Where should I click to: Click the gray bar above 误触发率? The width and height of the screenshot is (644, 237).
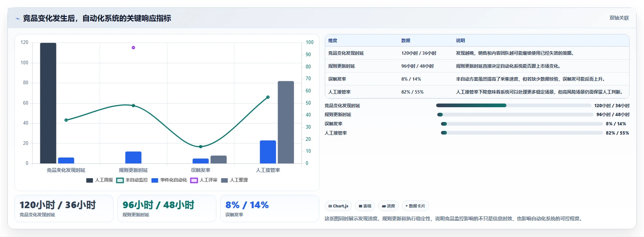[x=219, y=159]
